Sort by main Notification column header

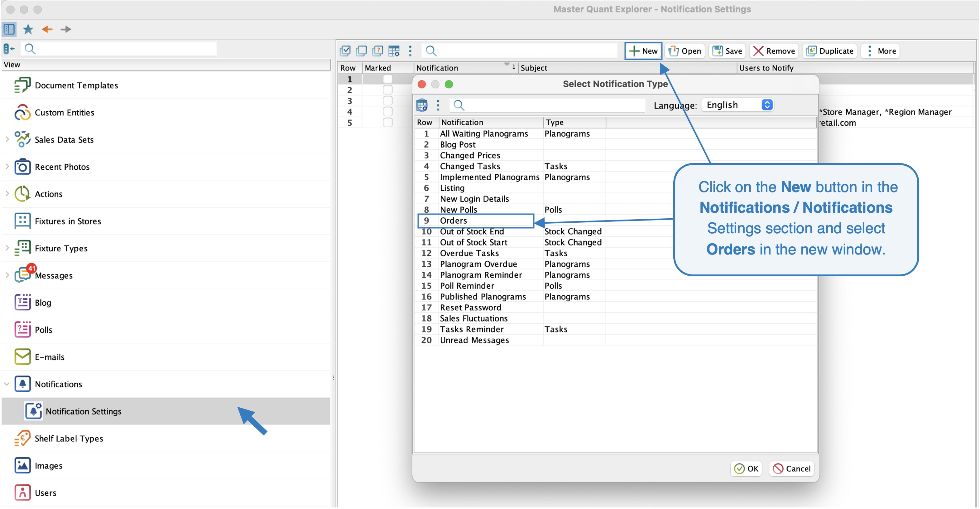point(466,68)
